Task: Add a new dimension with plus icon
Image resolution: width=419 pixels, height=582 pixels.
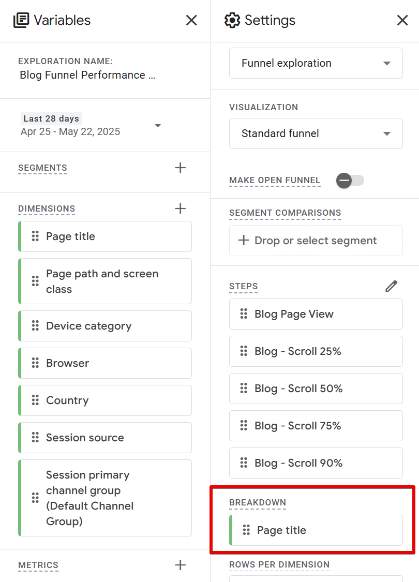Action: tap(180, 209)
